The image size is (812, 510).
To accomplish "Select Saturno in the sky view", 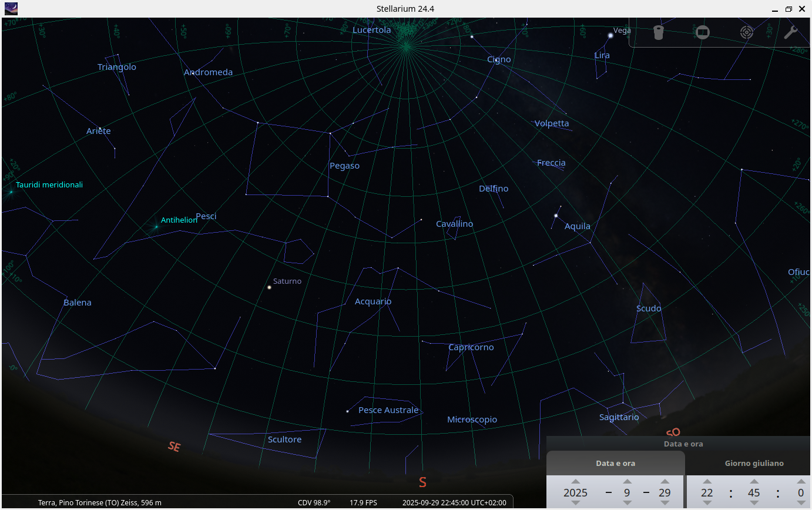I will pyautogui.click(x=269, y=287).
